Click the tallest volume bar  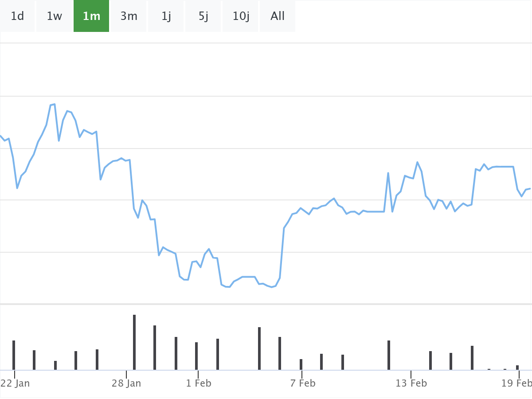pyautogui.click(x=134, y=342)
